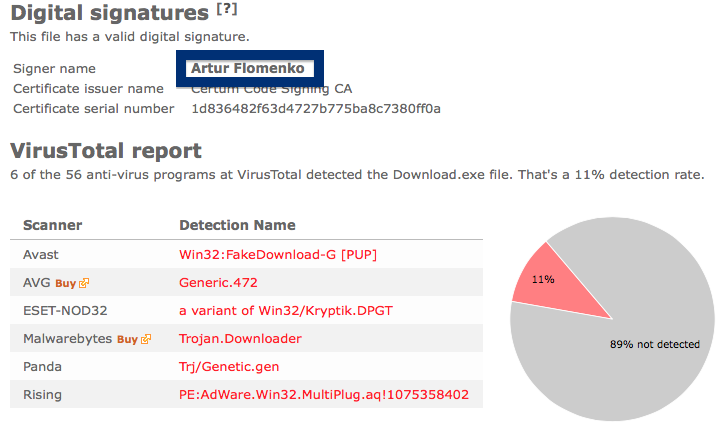Click the AVG Buy link
The image size is (722, 435).
pyautogui.click(x=65, y=283)
